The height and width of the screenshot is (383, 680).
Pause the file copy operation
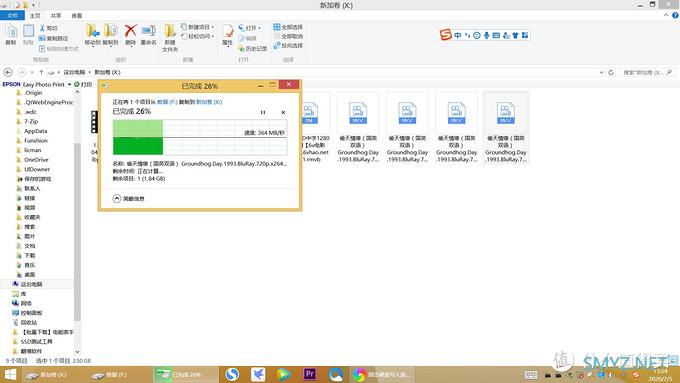coord(263,112)
